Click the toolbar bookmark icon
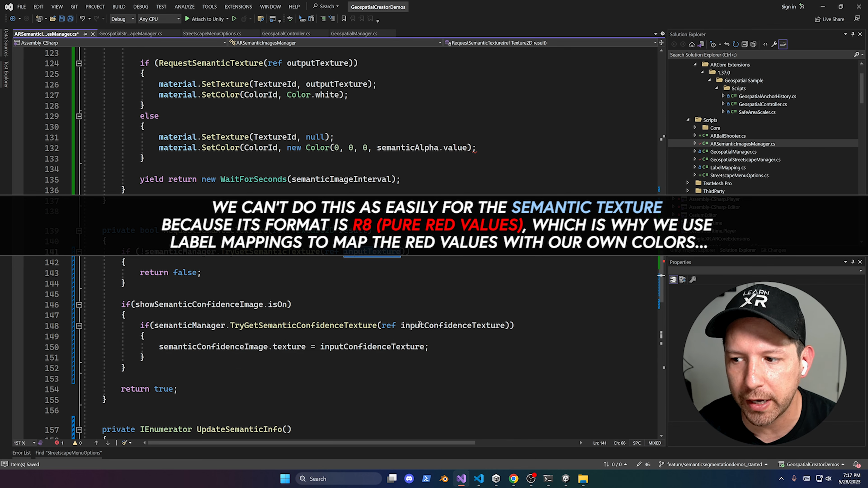The height and width of the screenshot is (488, 868). 344,19
